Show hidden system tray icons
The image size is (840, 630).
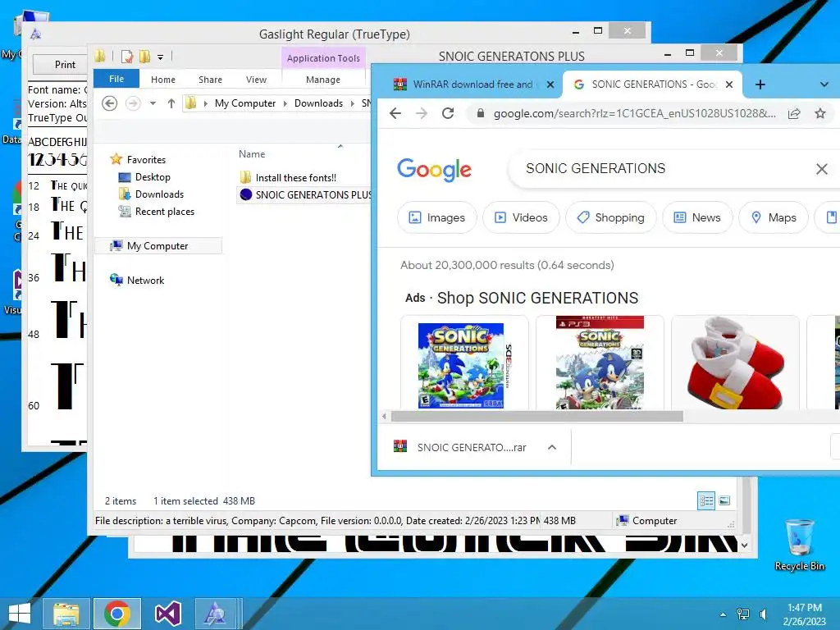[x=723, y=614]
